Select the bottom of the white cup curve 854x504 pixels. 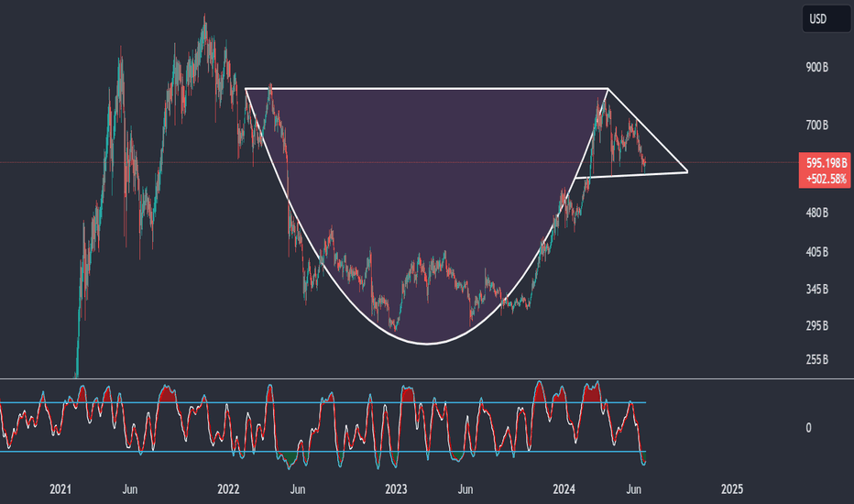[427, 344]
